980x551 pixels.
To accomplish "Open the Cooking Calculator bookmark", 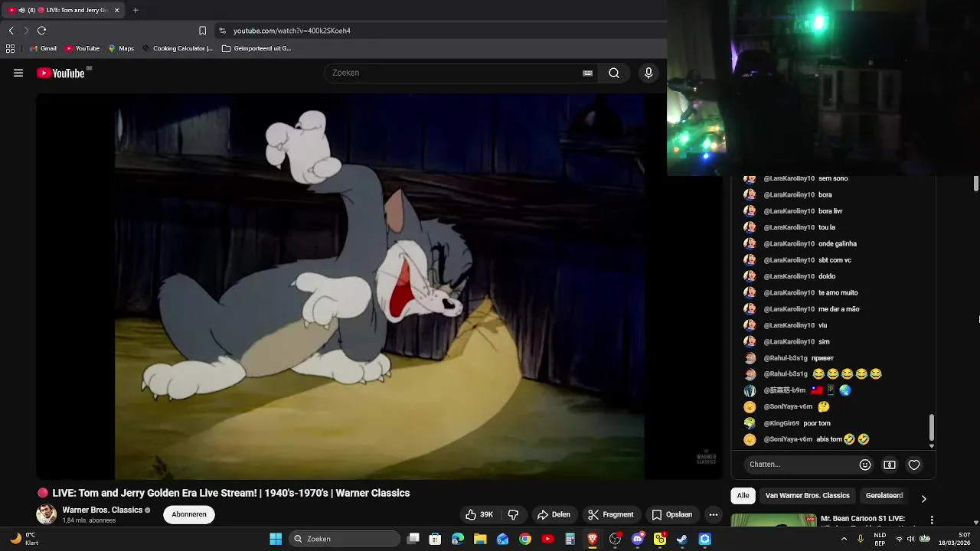I will tap(177, 48).
